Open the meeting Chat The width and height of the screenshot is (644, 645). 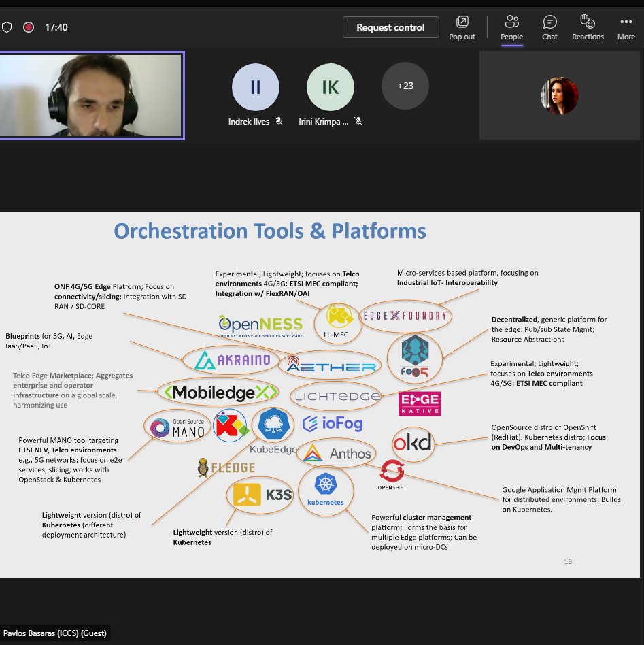point(549,28)
